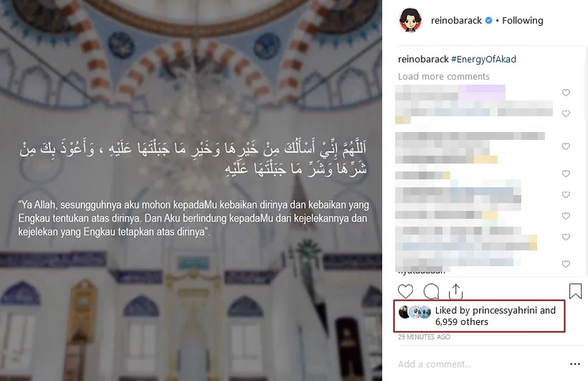Like the second comment's heart
Image resolution: width=588 pixels, height=381 pixels.
pos(566,113)
